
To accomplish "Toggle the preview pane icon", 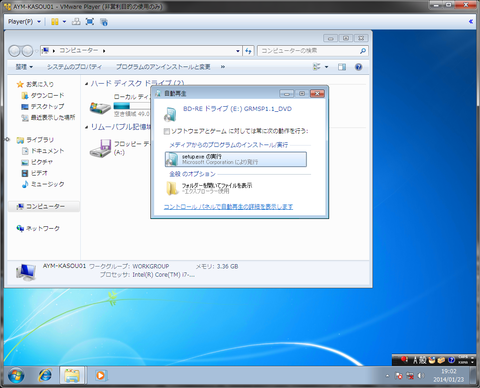I will [342, 67].
